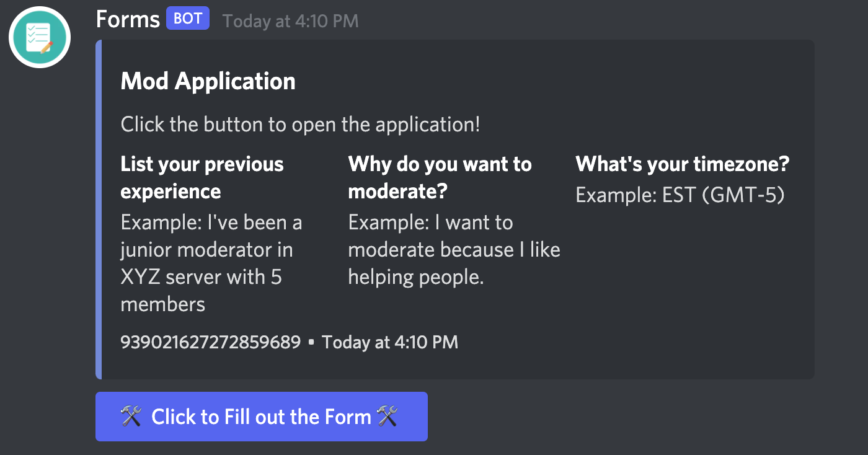Click the Forms bot avatar
The image size is (868, 455).
coord(40,37)
